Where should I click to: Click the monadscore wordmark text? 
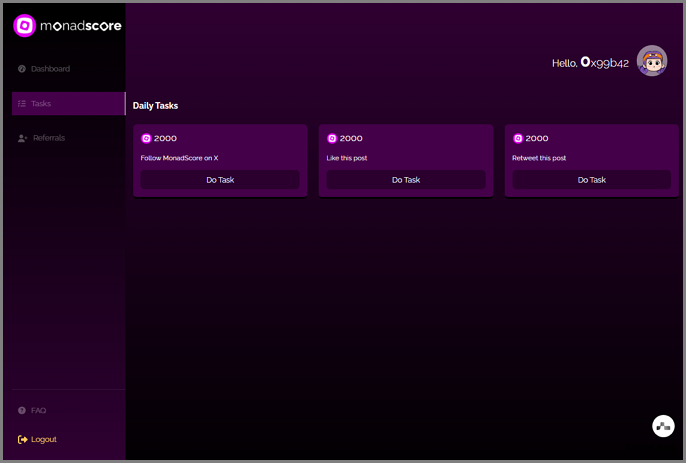81,26
